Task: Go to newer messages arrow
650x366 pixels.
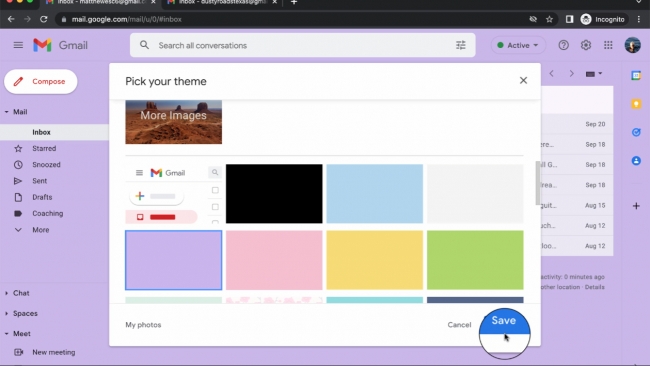Action: pos(551,74)
